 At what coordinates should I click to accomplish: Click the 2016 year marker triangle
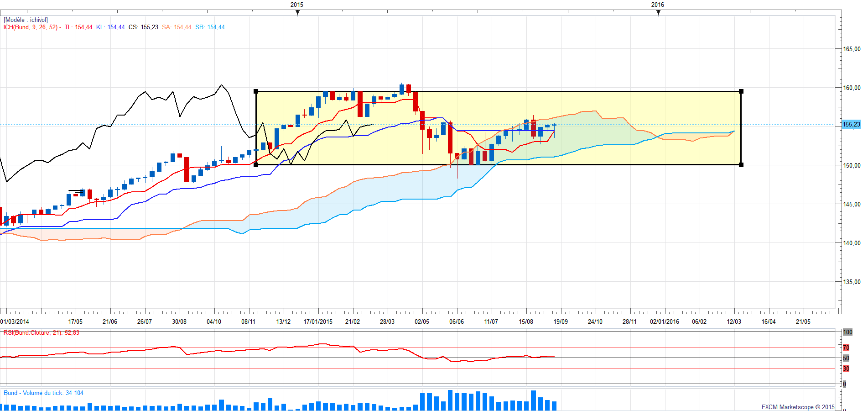pyautogui.click(x=658, y=12)
